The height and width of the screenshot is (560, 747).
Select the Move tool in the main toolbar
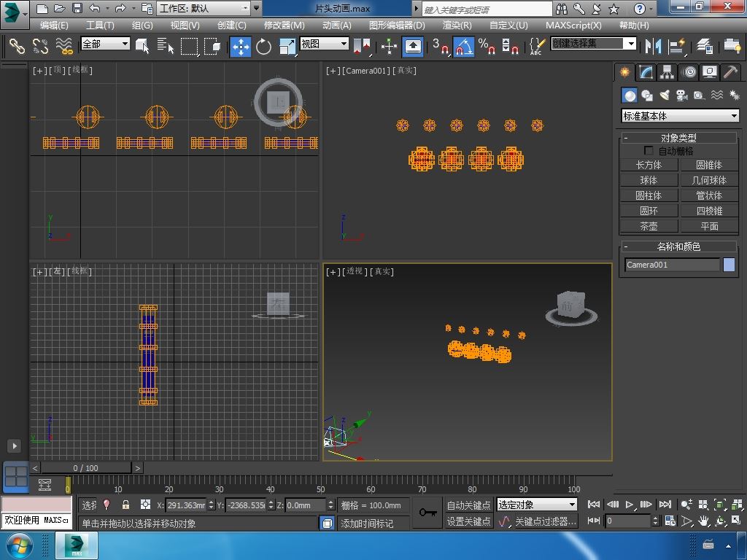pos(241,46)
